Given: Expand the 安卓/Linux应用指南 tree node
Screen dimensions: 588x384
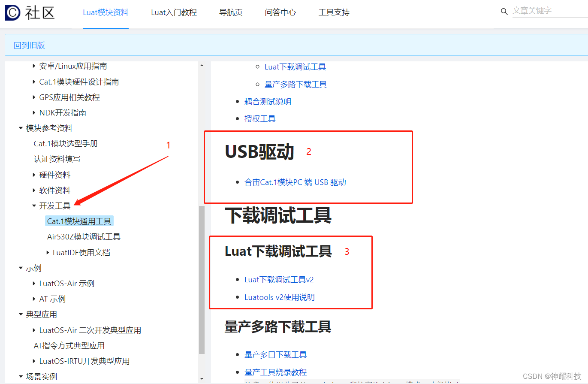Looking at the screenshot, I should (x=34, y=67).
